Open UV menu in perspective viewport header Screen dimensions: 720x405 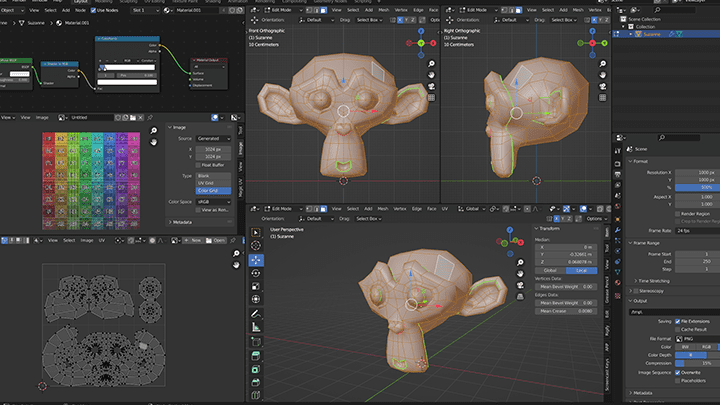(444, 209)
